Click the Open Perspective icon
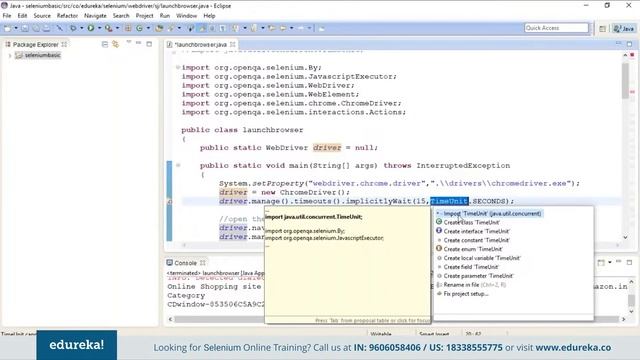 click(x=602, y=28)
